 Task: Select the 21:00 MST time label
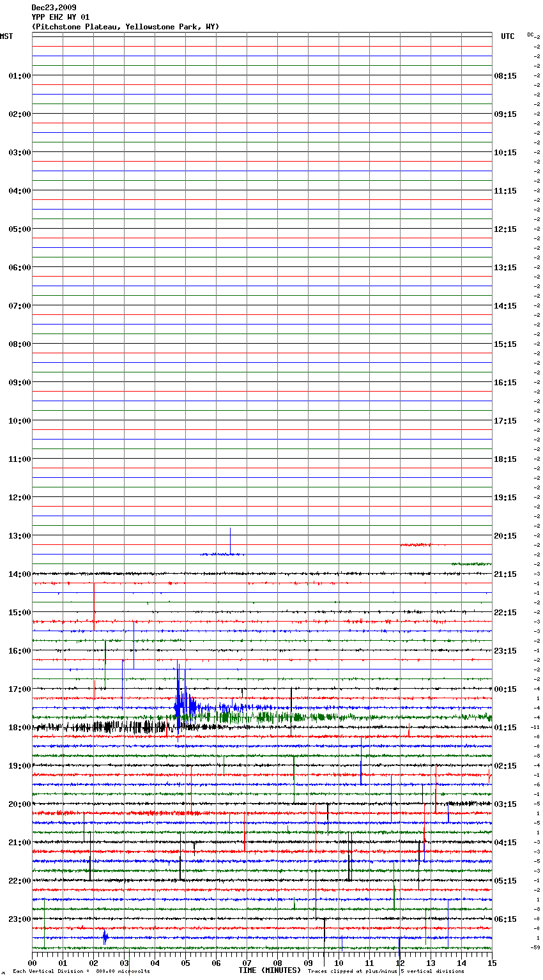coord(20,843)
